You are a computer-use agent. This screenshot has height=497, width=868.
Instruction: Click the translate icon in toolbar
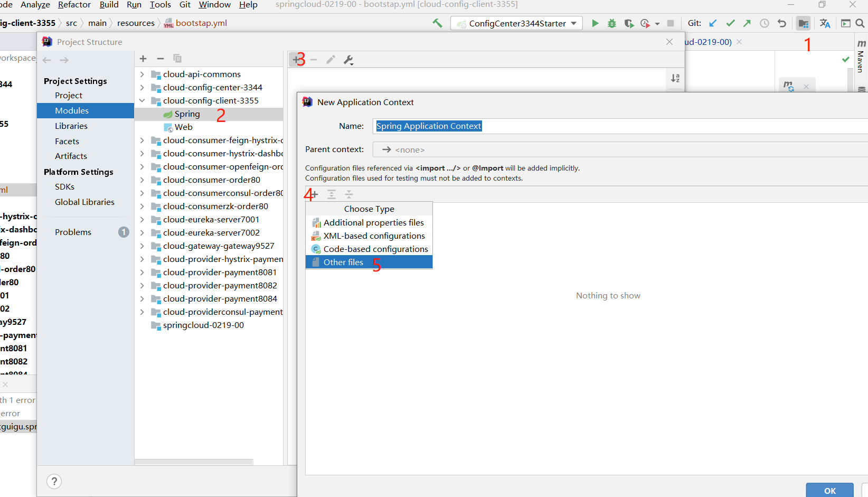[x=825, y=23]
